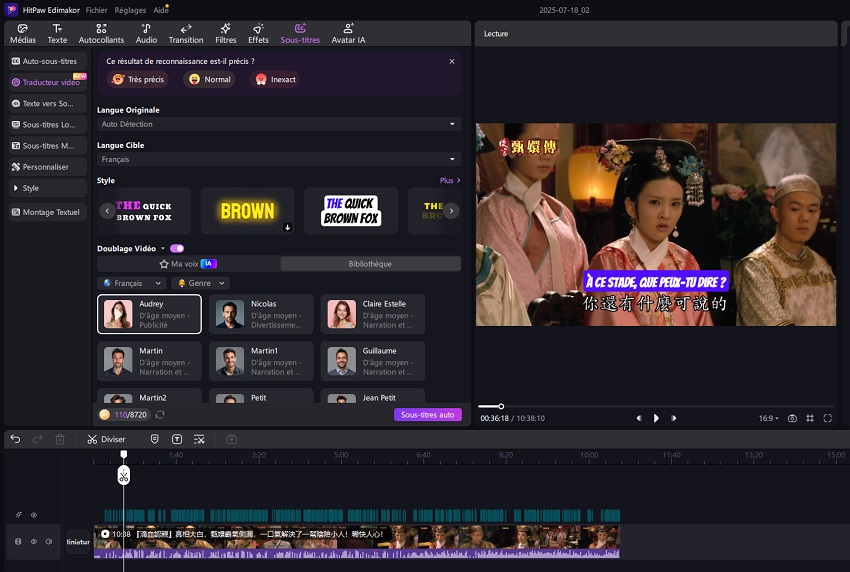Screen dimensions: 850x572
Task: Open the Effets panel
Action: click(x=258, y=34)
